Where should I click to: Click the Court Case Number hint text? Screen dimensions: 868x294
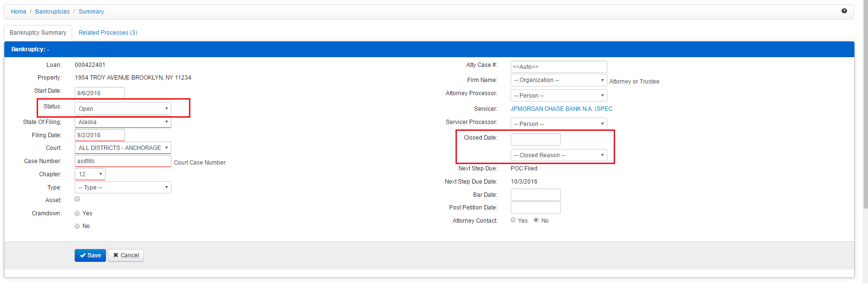(x=200, y=163)
